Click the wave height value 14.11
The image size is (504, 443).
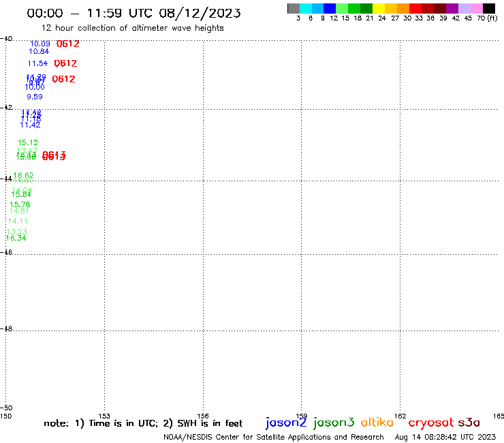click(18, 221)
